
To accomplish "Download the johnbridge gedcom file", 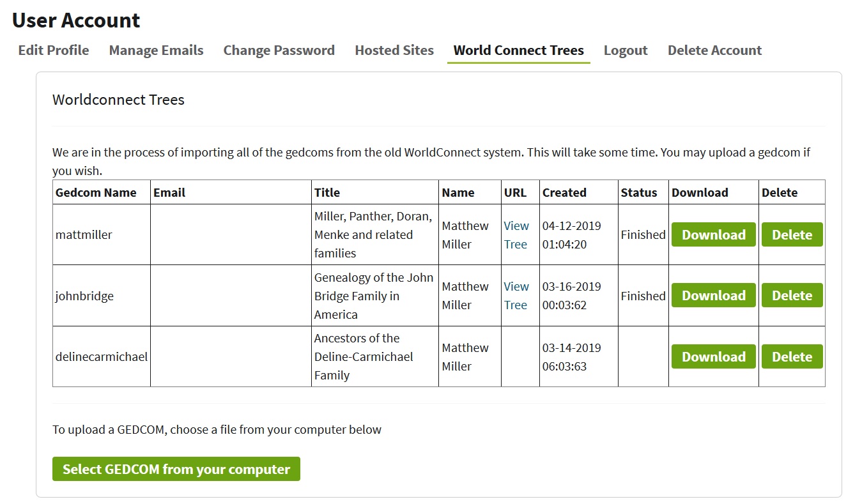I will pos(713,295).
